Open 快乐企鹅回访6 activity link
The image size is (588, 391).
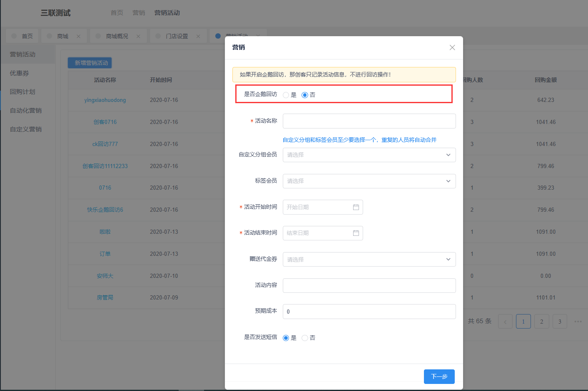105,210
